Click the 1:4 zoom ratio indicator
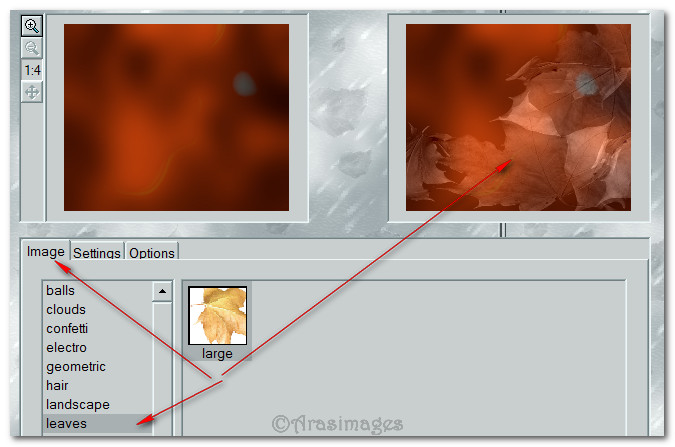 point(32,70)
